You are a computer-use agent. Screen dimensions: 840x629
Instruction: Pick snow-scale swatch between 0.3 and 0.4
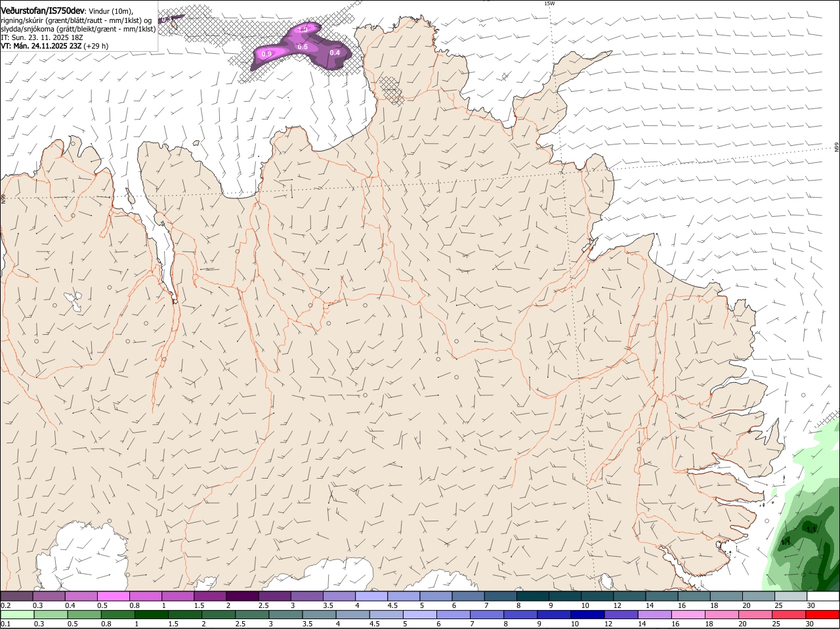coord(49,596)
